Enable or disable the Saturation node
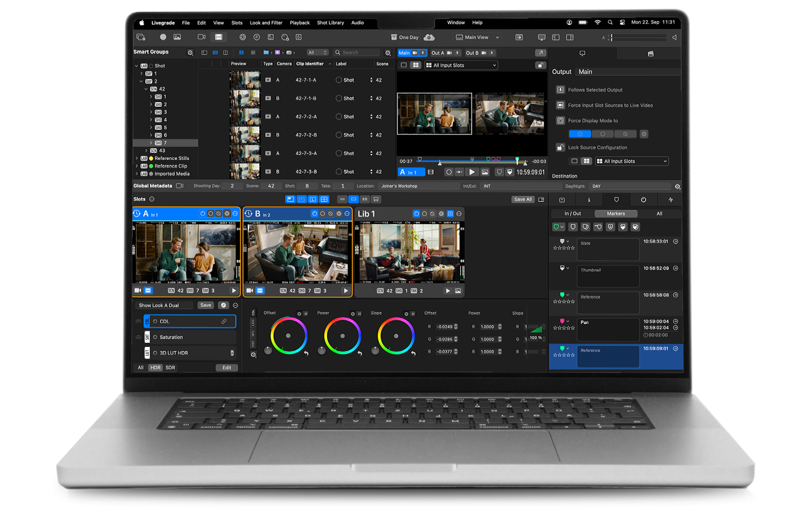 click(x=155, y=337)
